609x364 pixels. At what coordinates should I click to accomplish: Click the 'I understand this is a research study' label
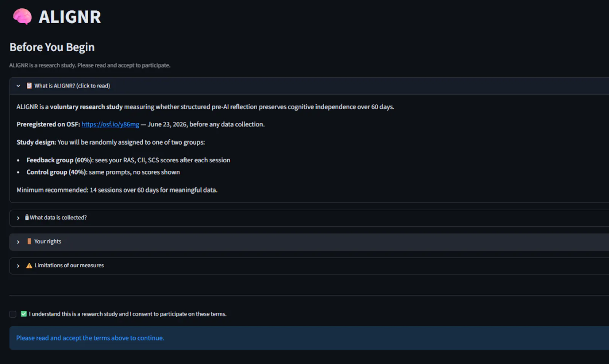[128, 314]
